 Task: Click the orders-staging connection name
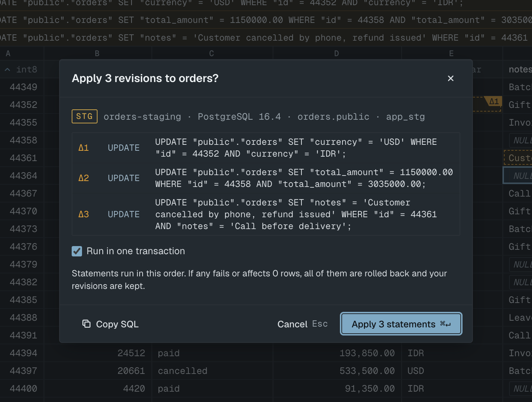pos(142,117)
